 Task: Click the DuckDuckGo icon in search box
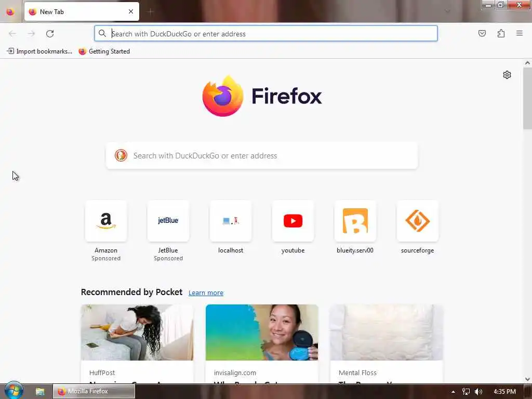[x=121, y=155]
